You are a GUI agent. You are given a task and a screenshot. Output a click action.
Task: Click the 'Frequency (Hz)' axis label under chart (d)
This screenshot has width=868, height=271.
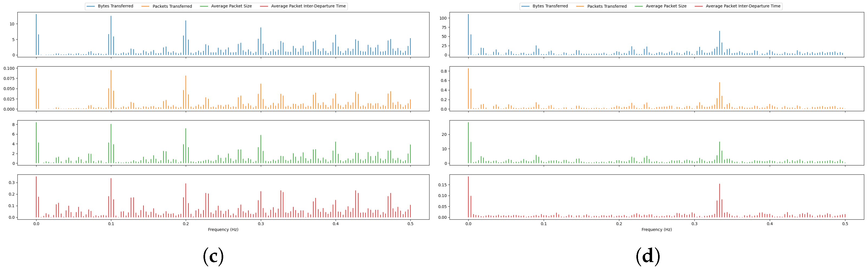tap(656, 230)
